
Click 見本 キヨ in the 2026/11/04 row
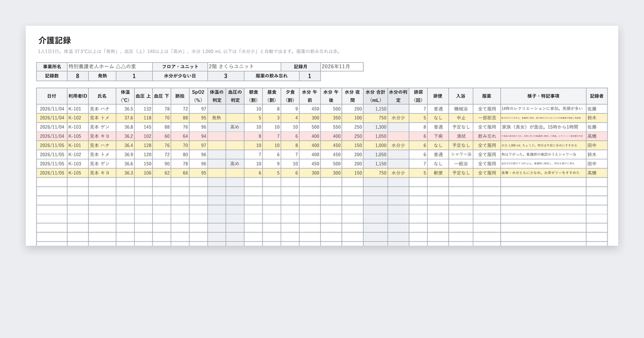[102, 136]
